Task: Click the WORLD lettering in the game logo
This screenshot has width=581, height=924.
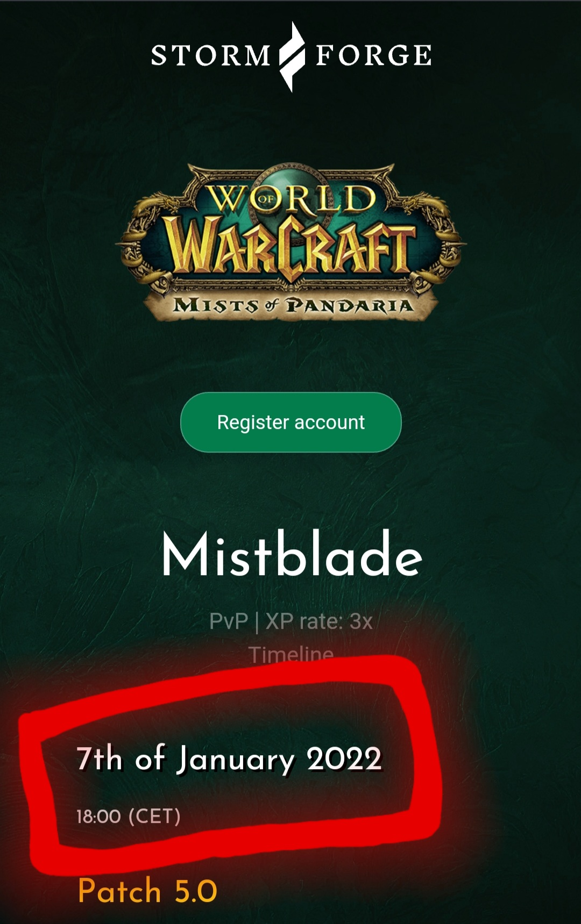Action: pyautogui.click(x=292, y=199)
